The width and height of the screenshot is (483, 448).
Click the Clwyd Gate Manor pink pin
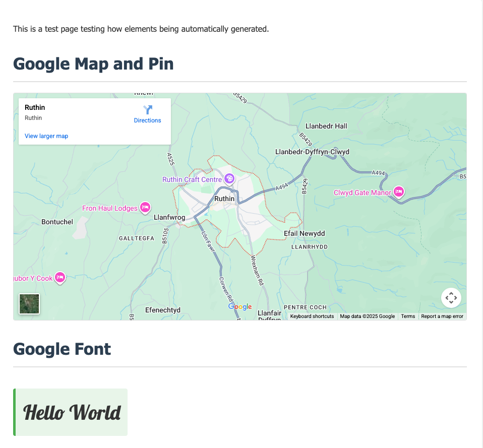[398, 192]
